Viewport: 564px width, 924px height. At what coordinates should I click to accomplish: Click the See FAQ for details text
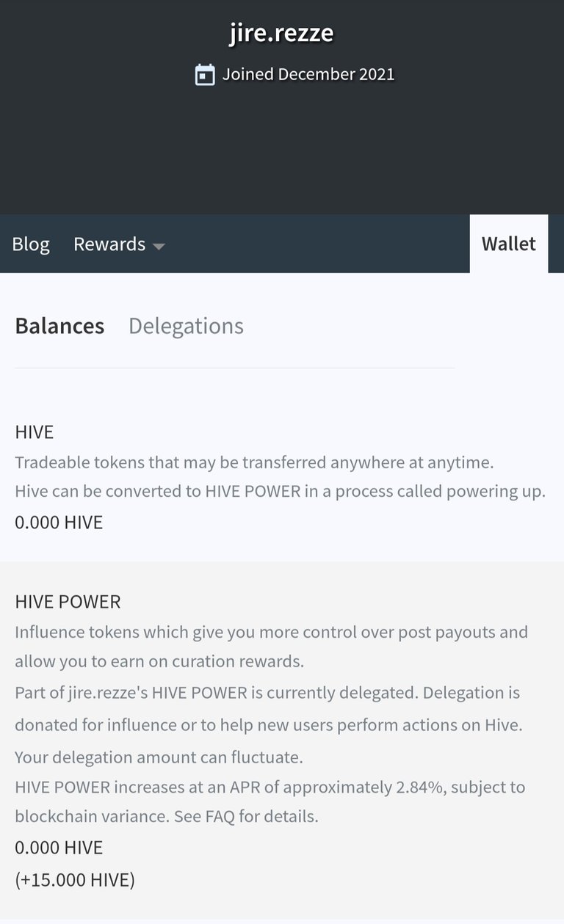click(x=246, y=816)
